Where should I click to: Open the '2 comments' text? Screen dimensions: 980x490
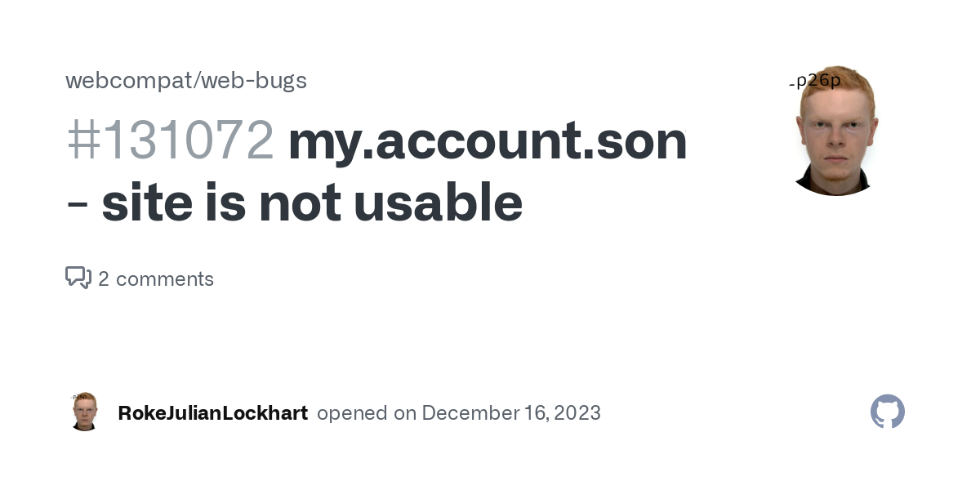click(x=156, y=278)
